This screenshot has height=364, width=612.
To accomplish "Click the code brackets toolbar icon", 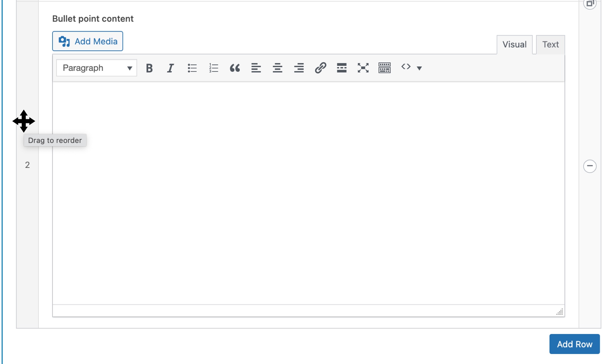I will click(406, 67).
